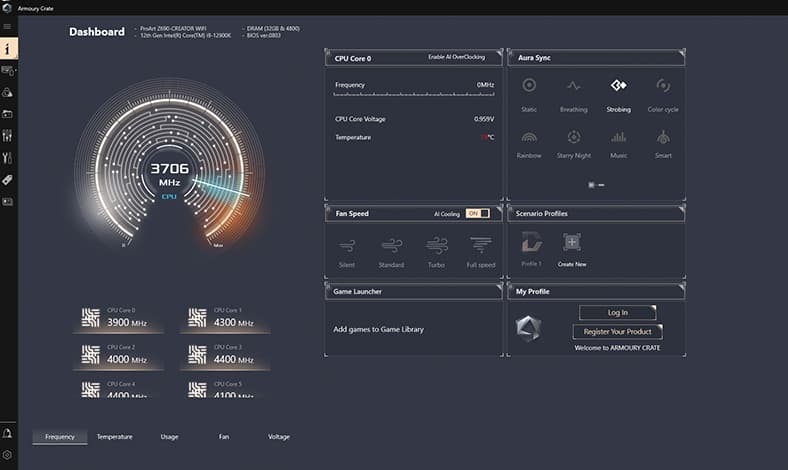
Task: Expand the My Profile panel corner
Action: 681,286
